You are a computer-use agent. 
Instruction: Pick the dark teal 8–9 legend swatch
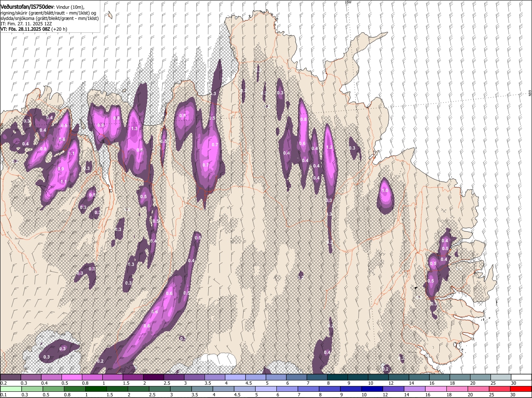337,377
